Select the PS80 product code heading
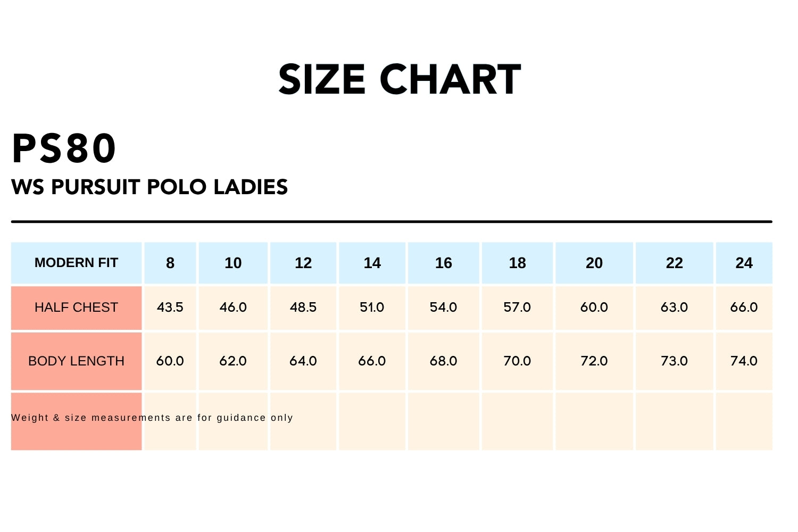 (64, 148)
